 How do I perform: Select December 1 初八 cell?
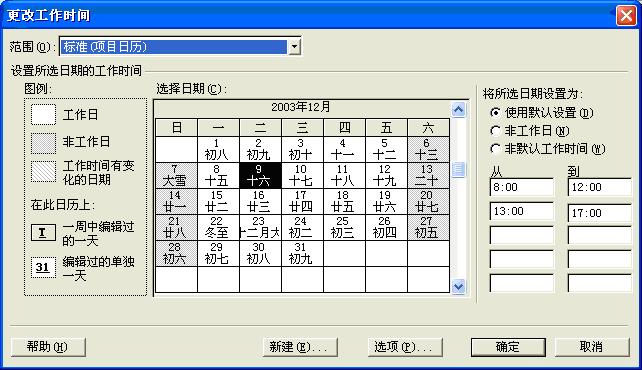(219, 149)
